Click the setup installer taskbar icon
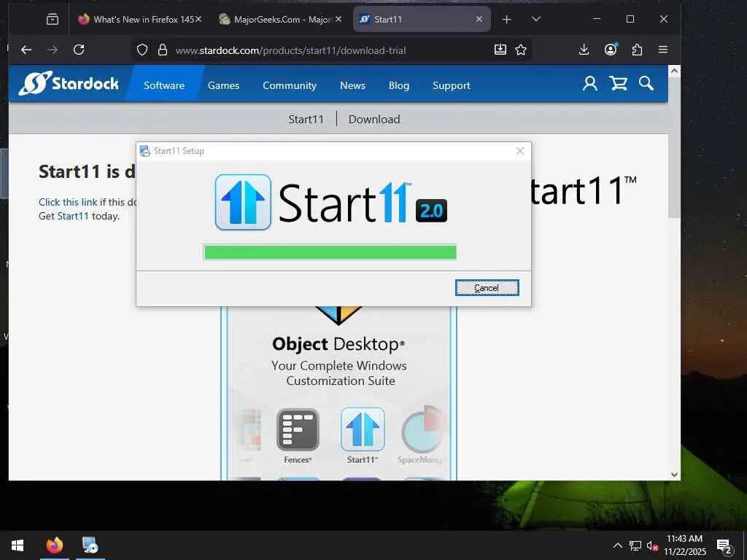Screen dimensions: 747x560 [90, 545]
